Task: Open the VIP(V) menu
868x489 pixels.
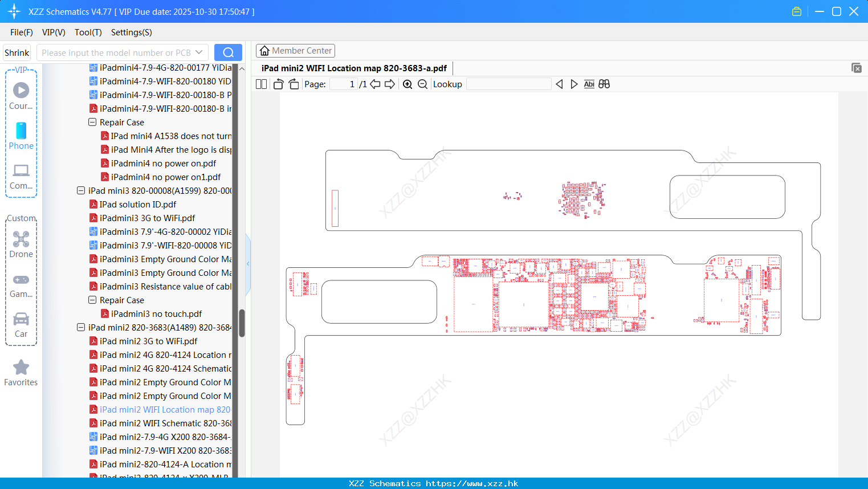Action: coord(54,32)
